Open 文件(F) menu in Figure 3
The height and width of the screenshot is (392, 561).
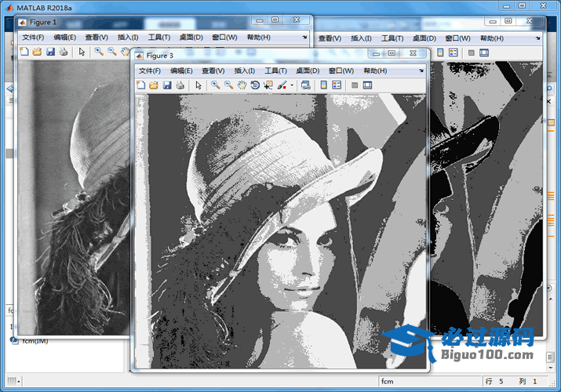(150, 71)
